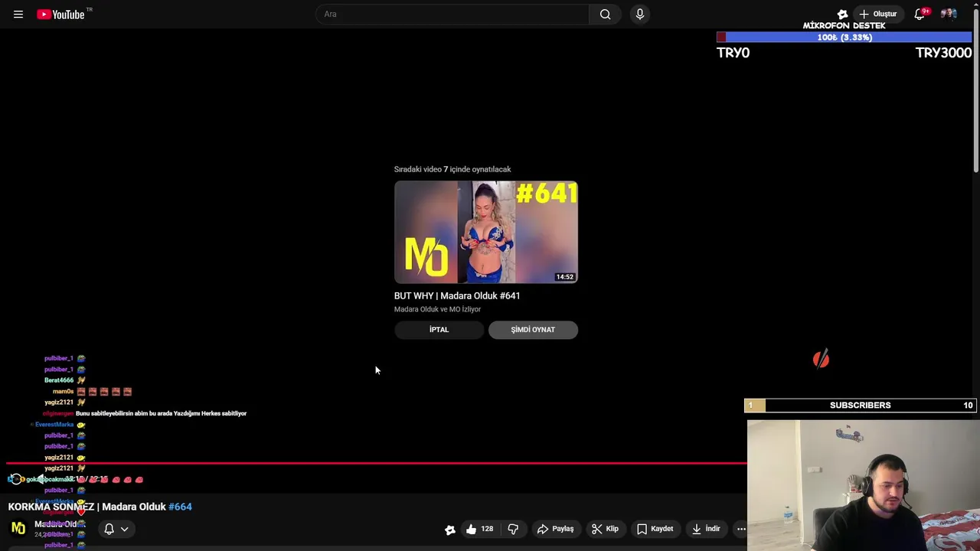
Task: Share the video via Paylaş
Action: 555,529
